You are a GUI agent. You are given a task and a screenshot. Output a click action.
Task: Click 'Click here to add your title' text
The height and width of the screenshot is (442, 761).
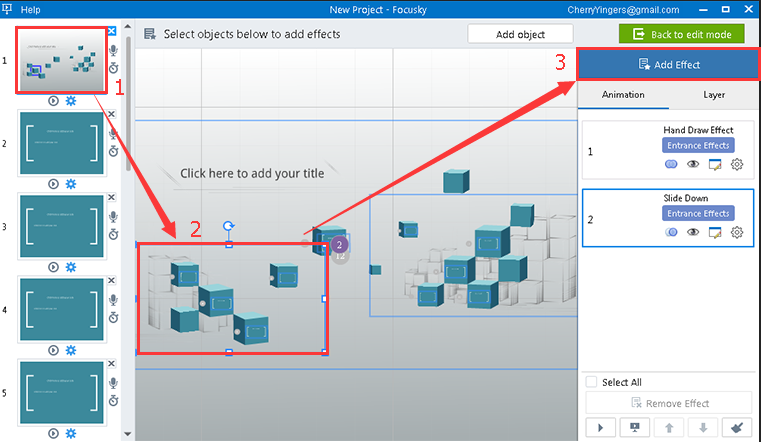(252, 173)
